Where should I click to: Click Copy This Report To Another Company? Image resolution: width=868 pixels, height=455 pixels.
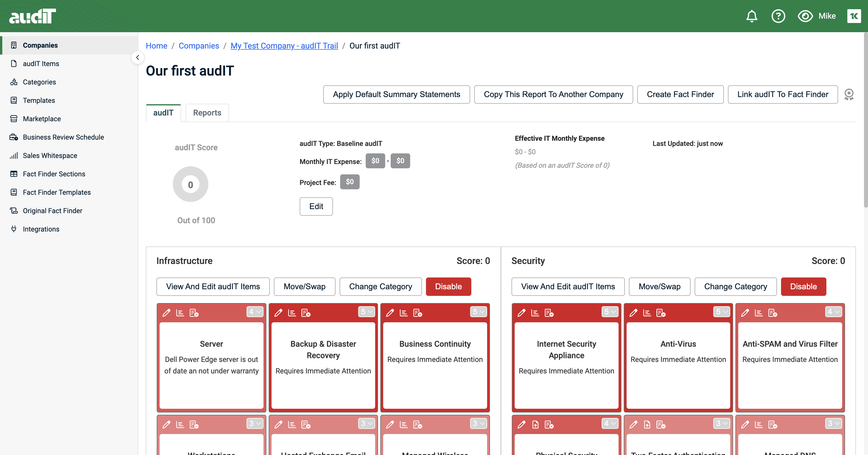554,95
